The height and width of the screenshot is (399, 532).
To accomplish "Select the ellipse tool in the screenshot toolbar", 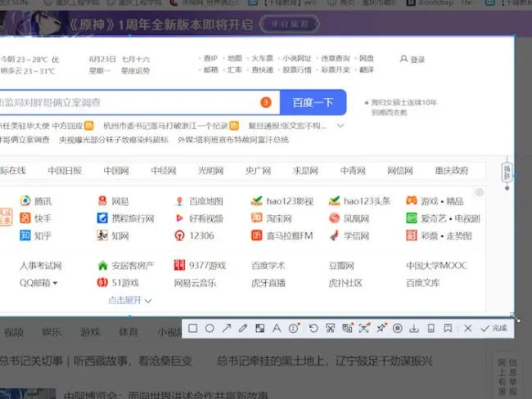I will [210, 328].
